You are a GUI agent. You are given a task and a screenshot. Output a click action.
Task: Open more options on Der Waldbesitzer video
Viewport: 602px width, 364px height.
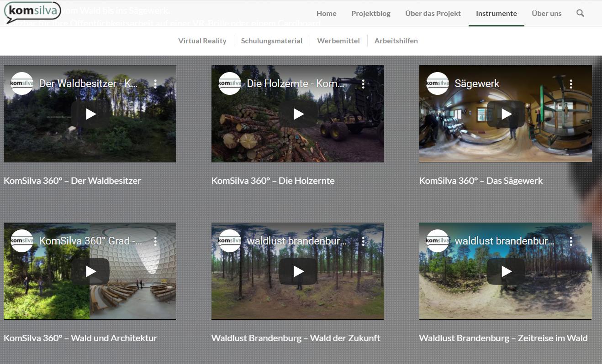point(155,83)
